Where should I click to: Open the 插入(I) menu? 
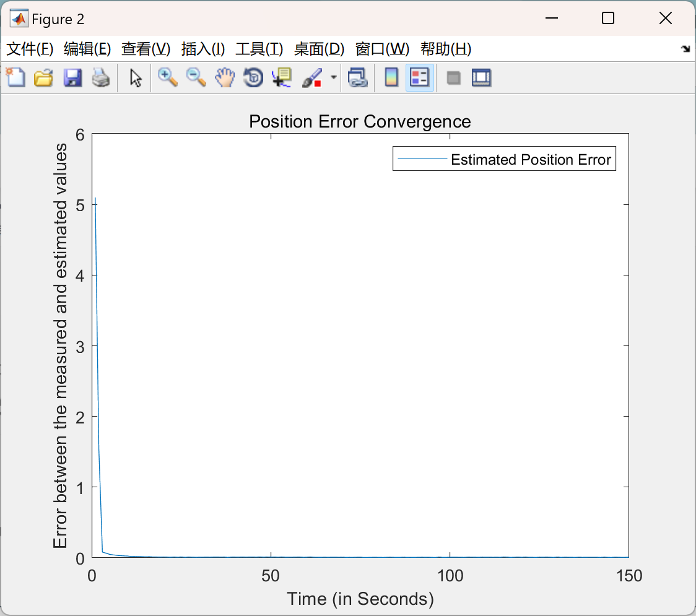tap(203, 49)
